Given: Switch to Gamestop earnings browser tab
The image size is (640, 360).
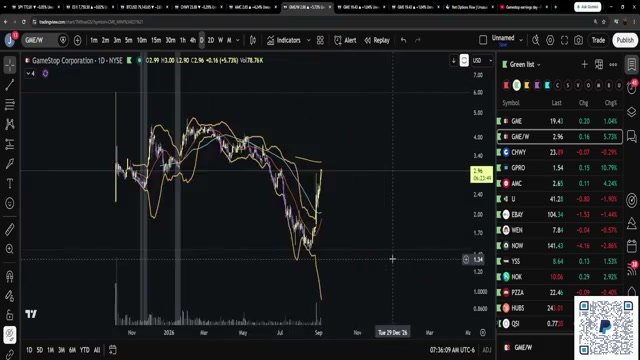Looking at the screenshot, I should (x=522, y=7).
